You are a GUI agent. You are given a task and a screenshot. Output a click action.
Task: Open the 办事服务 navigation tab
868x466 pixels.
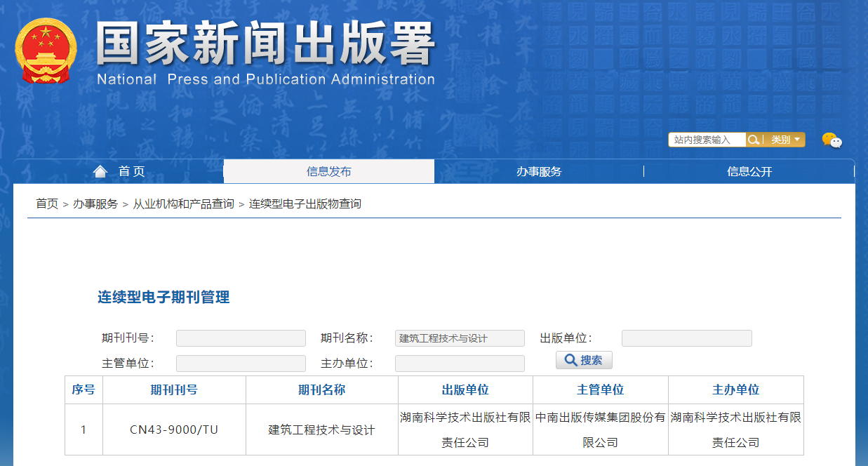(539, 172)
